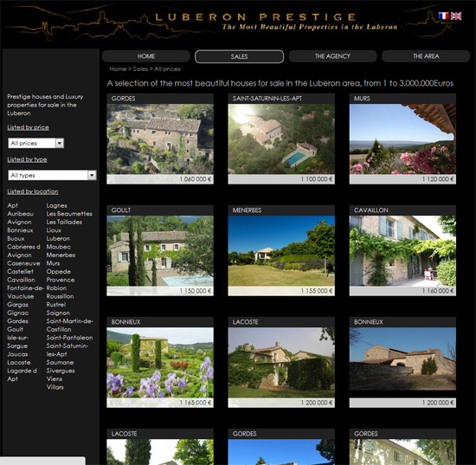
Task: Open the Lacoste 1 200 000 € property photo
Action: pos(281,362)
